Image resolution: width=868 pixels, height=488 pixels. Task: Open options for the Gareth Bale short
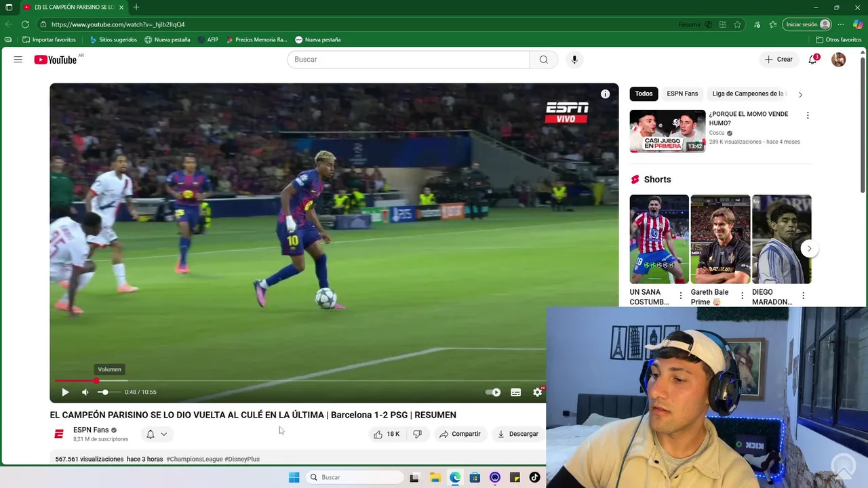742,296
